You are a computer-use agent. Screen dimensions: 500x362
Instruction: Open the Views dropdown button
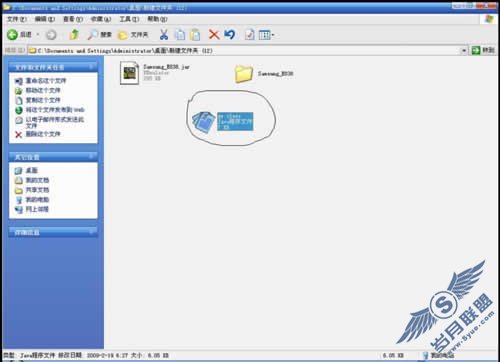tap(266, 35)
